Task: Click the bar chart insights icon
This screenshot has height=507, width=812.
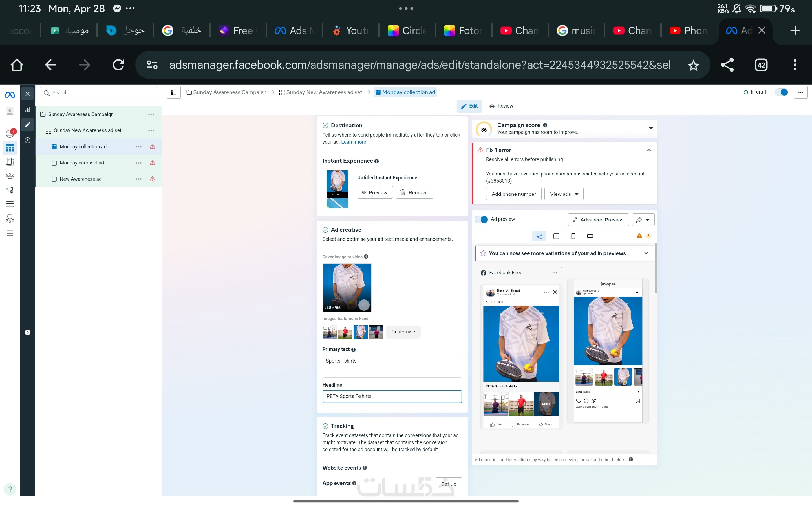Action: click(x=28, y=109)
